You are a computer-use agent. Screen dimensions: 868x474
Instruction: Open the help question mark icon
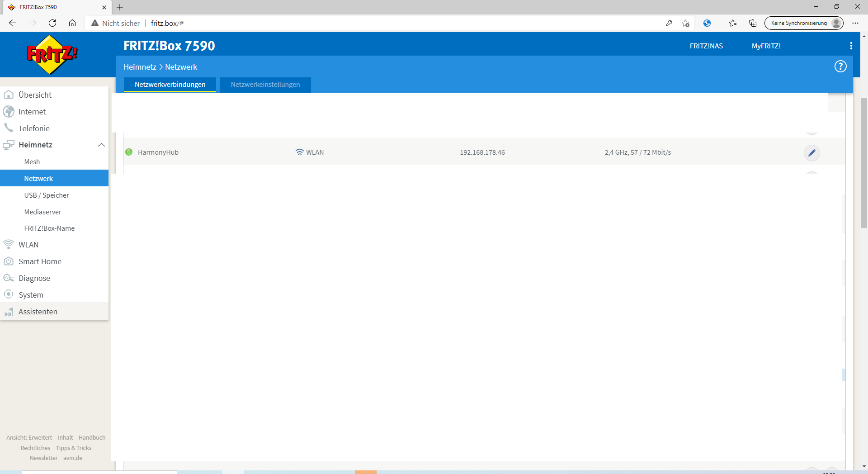pos(840,66)
